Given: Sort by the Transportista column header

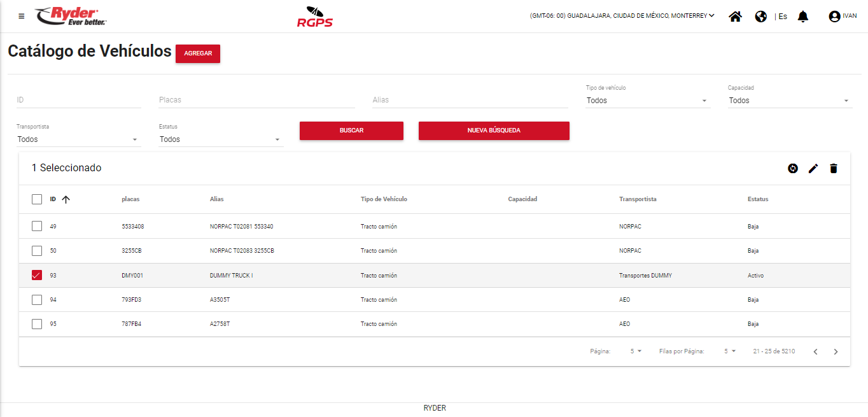Looking at the screenshot, I should [638, 199].
